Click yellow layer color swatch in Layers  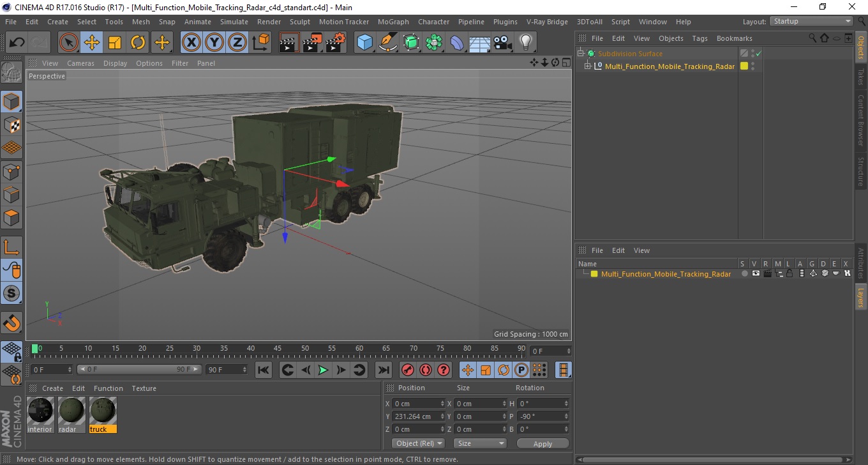coord(594,274)
